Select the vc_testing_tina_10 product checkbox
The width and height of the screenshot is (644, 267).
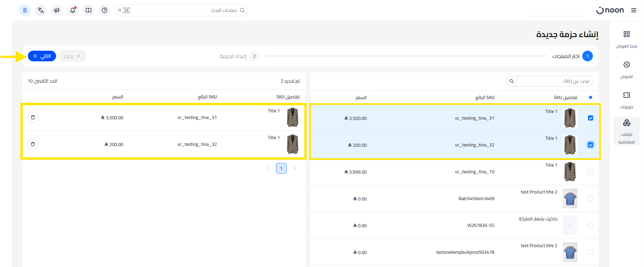pyautogui.click(x=590, y=172)
